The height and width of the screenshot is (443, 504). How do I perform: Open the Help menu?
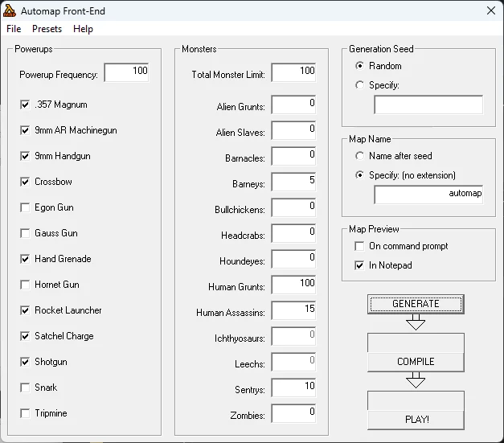click(83, 29)
